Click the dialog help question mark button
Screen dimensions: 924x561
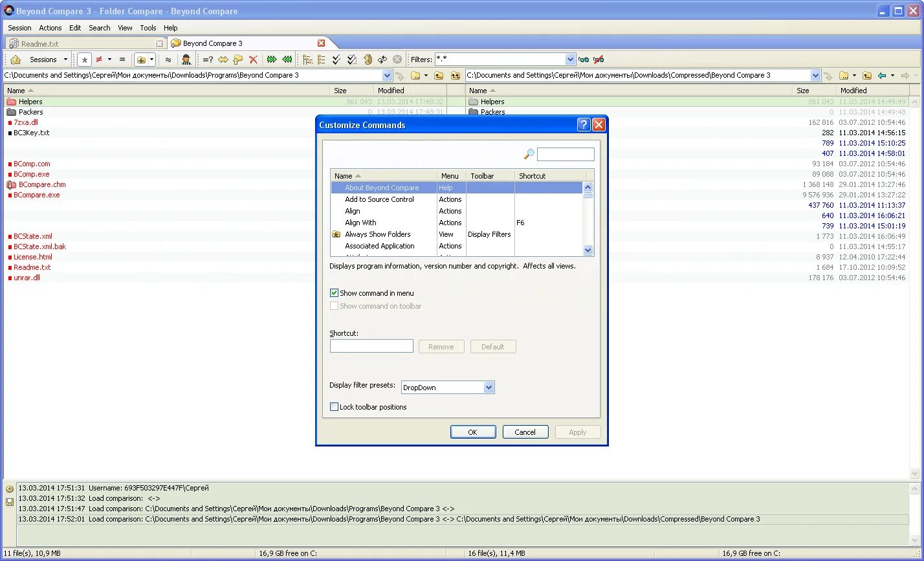(584, 125)
